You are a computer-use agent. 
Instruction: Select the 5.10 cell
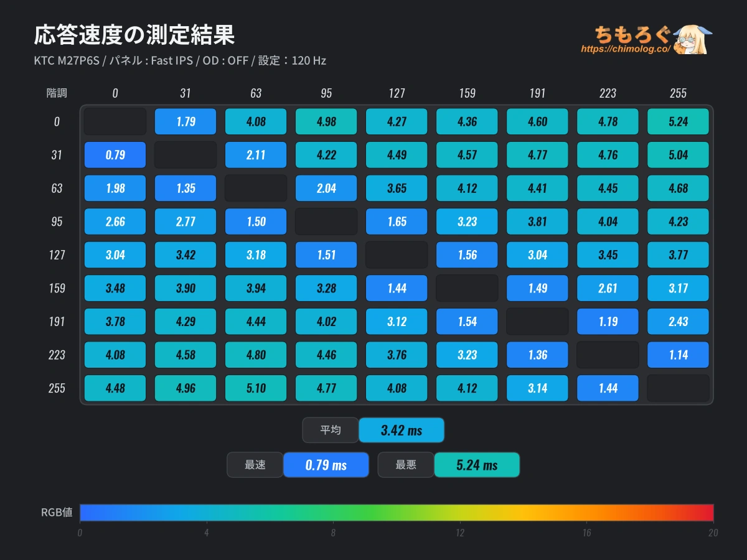pos(256,388)
